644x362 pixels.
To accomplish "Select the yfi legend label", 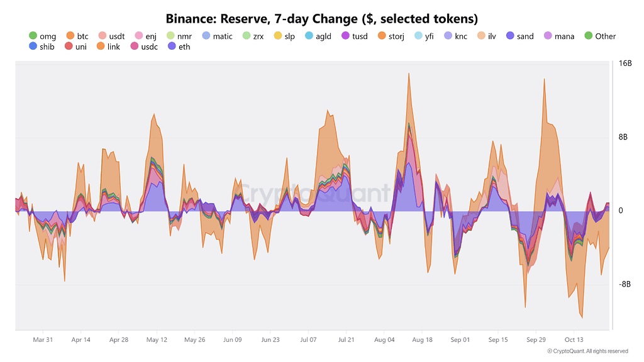I will (429, 36).
